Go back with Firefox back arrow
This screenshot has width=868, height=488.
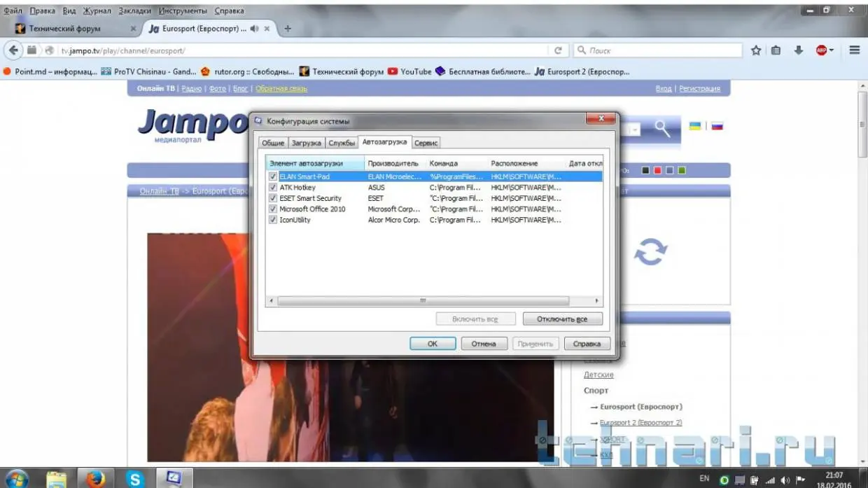coord(13,50)
